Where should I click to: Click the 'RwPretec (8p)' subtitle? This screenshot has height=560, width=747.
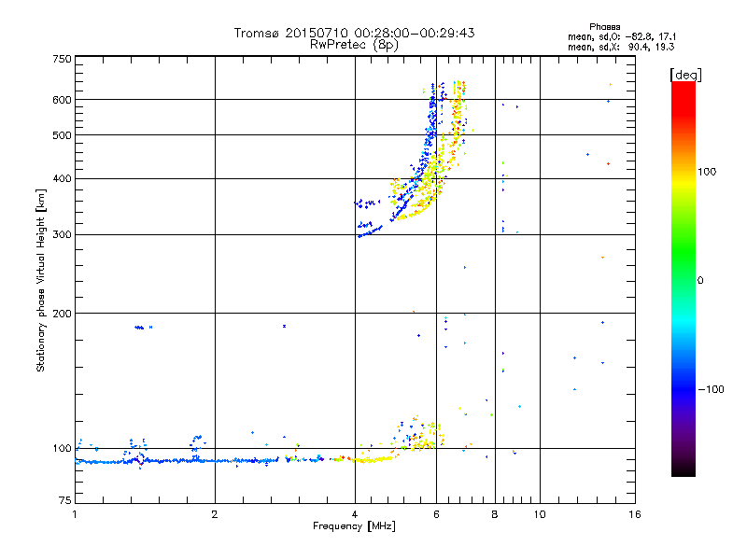[354, 45]
